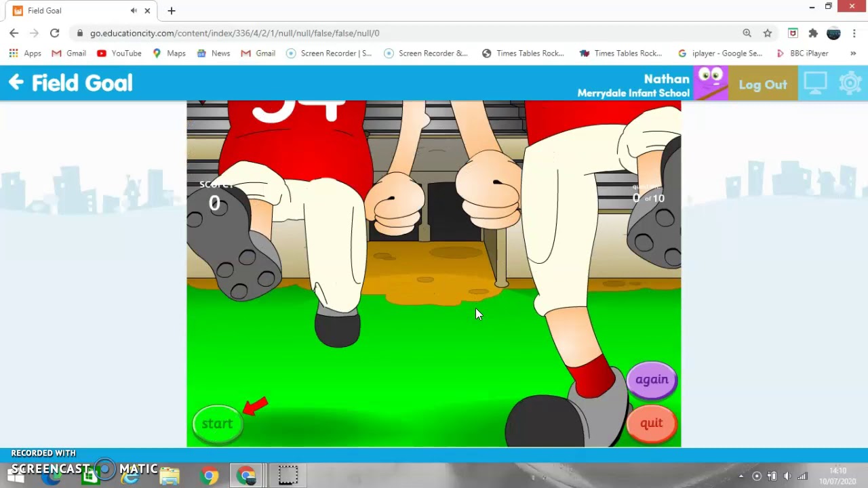Click the volume speaker tray icon
This screenshot has width=868, height=488.
pos(787,476)
